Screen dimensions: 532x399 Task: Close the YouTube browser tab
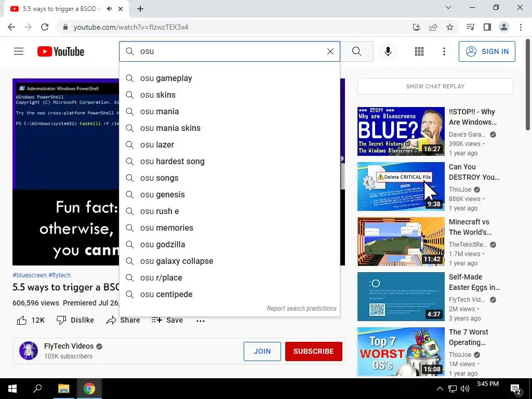coord(121,9)
